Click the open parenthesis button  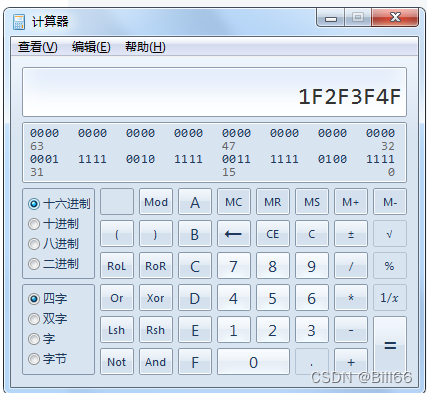click(x=117, y=234)
